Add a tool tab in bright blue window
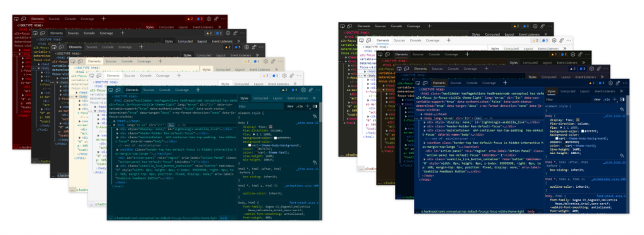This screenshot has height=235, width=644. pyautogui.click(x=505, y=83)
